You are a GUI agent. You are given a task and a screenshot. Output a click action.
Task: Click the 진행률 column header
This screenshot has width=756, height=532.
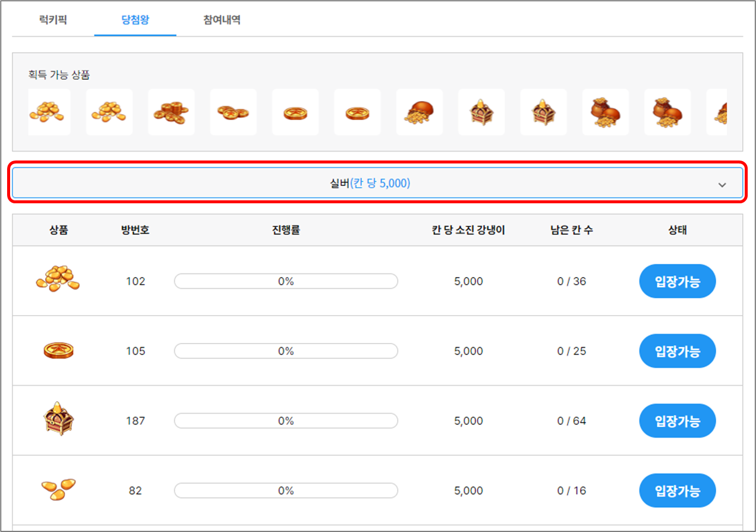point(286,230)
